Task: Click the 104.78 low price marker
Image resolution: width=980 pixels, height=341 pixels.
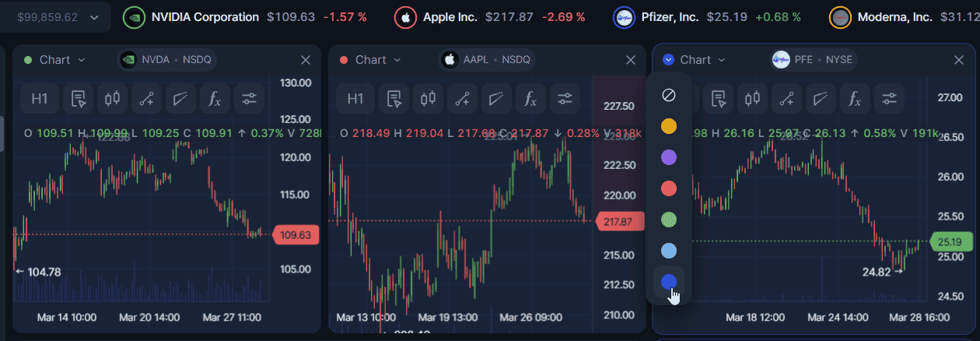Action: point(38,272)
